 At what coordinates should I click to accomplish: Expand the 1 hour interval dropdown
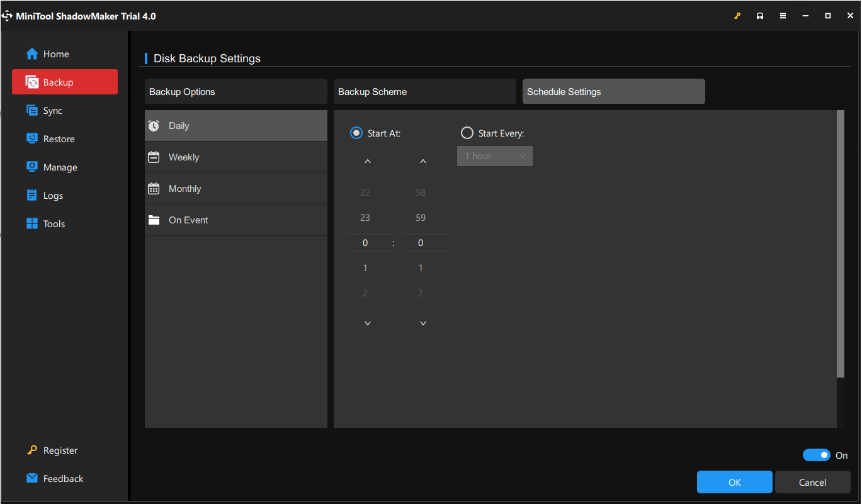point(495,156)
